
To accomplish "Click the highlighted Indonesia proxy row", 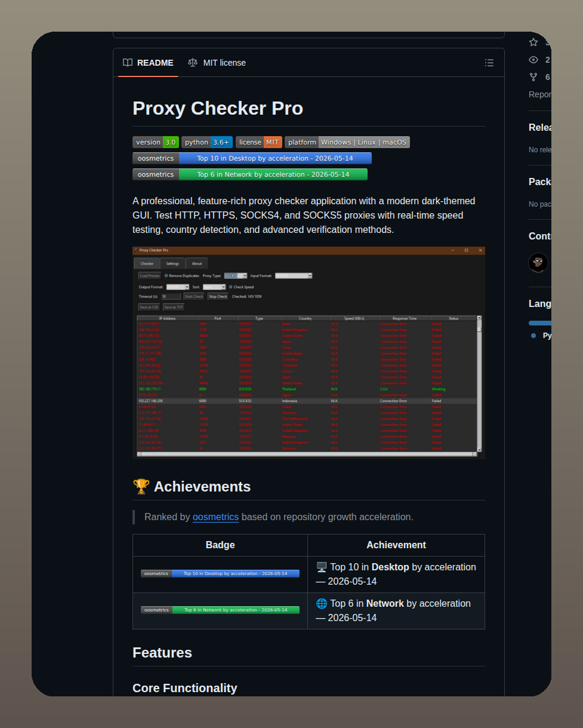I will coord(307,401).
